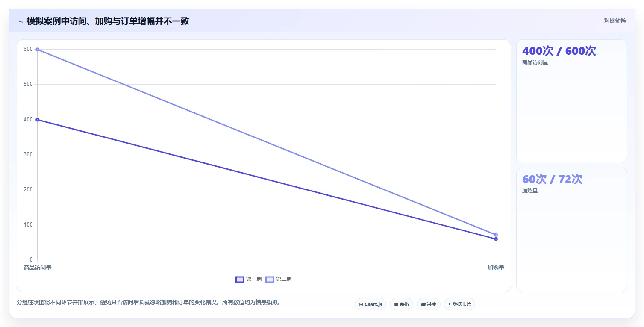Image resolution: width=644 pixels, height=327 pixels.
Task: Click the y-axis label 300
Action: click(x=28, y=155)
